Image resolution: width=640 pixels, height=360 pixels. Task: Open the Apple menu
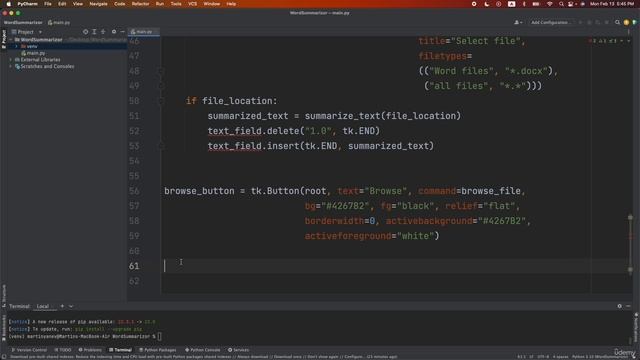(x=8, y=4)
